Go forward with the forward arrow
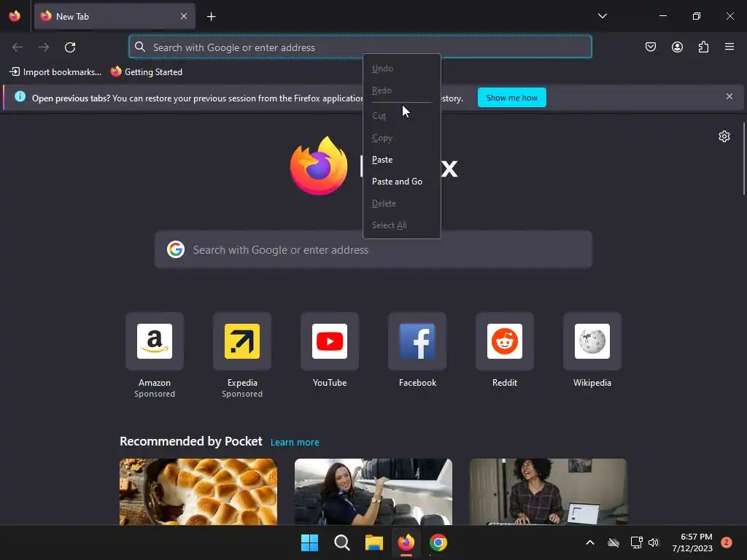 point(44,47)
